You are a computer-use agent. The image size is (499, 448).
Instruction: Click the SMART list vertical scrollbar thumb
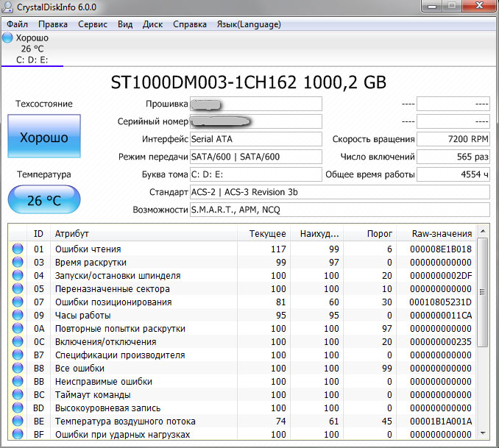[483, 292]
